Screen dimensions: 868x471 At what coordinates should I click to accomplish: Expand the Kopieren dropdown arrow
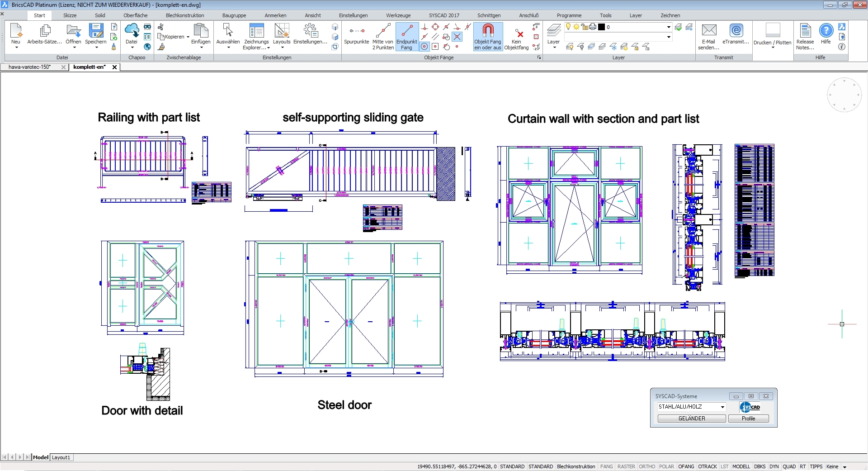click(188, 37)
